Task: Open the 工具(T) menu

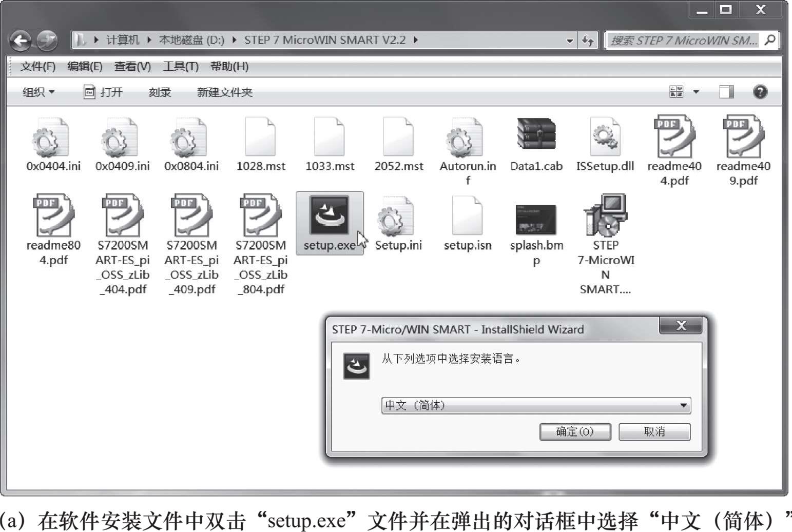Action: point(180,67)
